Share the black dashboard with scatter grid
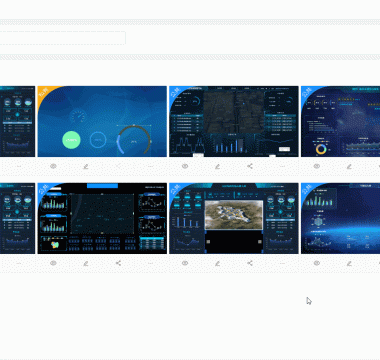 [x=118, y=263]
